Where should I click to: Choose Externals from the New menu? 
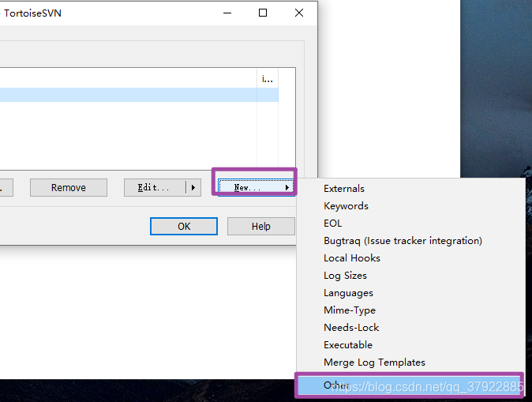(x=410, y=189)
